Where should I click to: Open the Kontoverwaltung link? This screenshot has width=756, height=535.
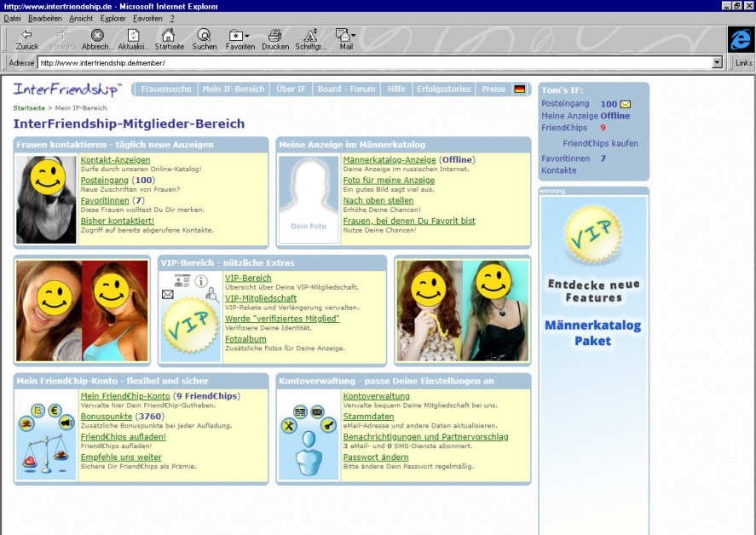(x=376, y=395)
